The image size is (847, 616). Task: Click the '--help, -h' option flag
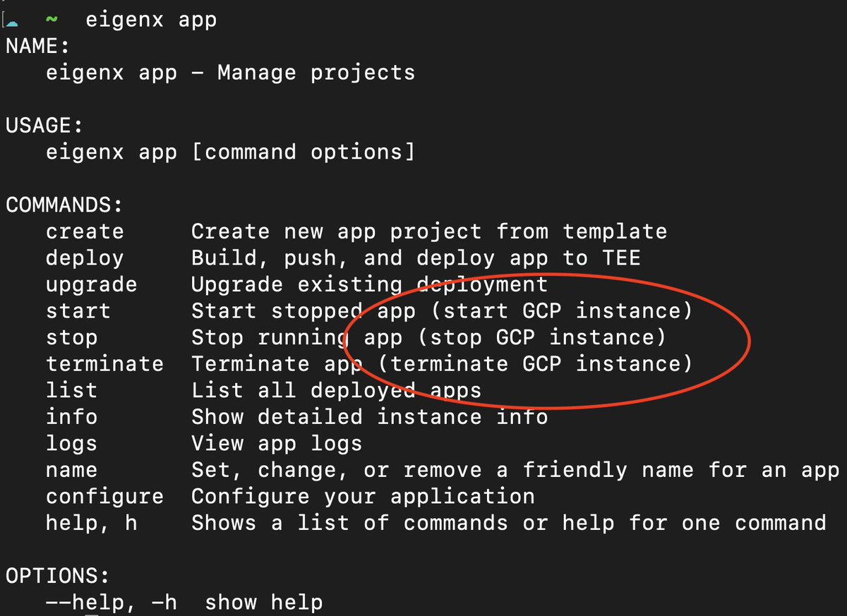(111, 603)
